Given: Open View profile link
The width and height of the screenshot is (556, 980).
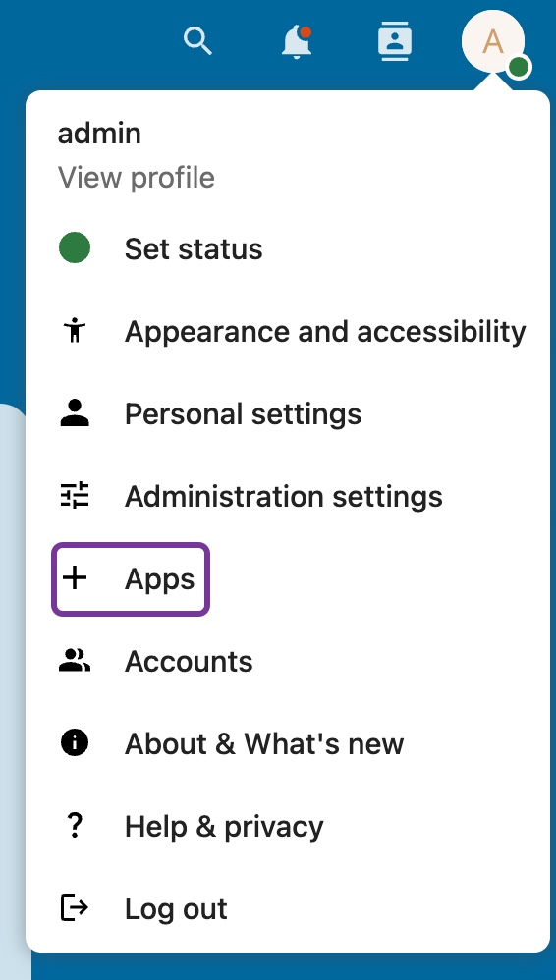Looking at the screenshot, I should click(x=137, y=178).
